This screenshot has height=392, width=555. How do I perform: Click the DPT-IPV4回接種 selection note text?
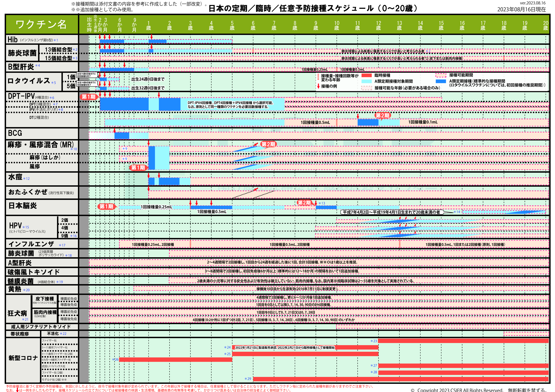[230, 105]
